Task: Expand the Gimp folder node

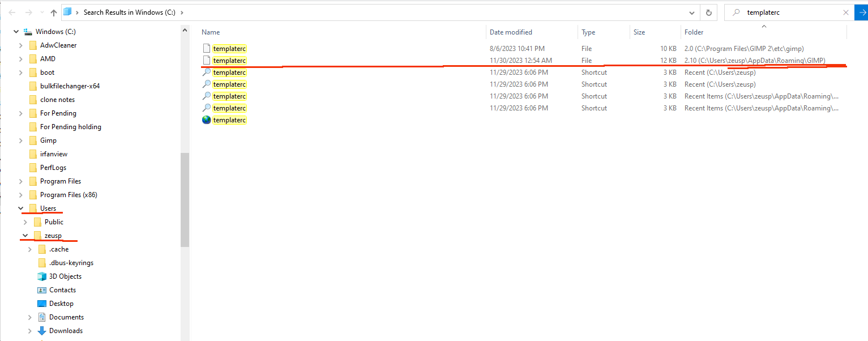Action: [x=21, y=140]
